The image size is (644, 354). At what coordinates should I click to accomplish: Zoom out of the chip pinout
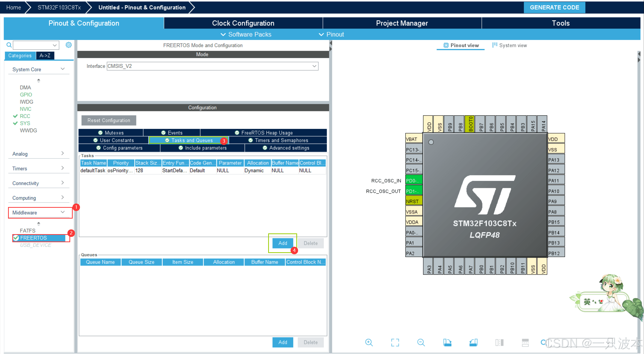(421, 342)
